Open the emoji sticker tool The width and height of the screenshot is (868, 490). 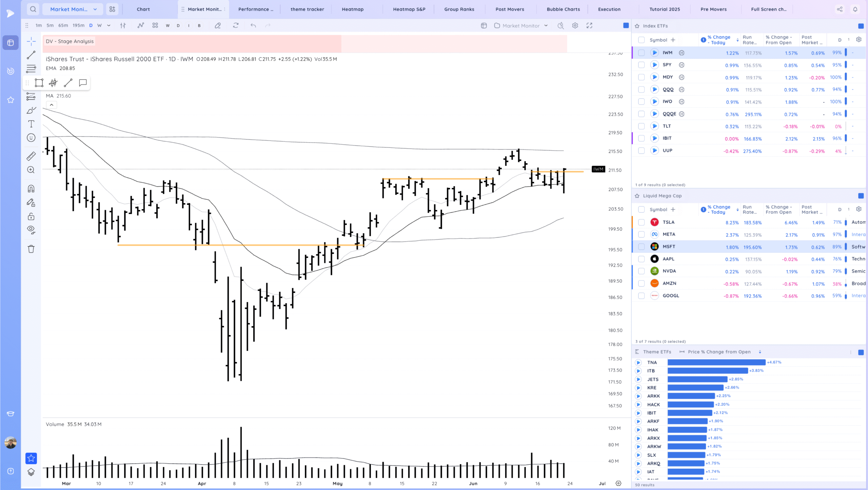pos(31,138)
